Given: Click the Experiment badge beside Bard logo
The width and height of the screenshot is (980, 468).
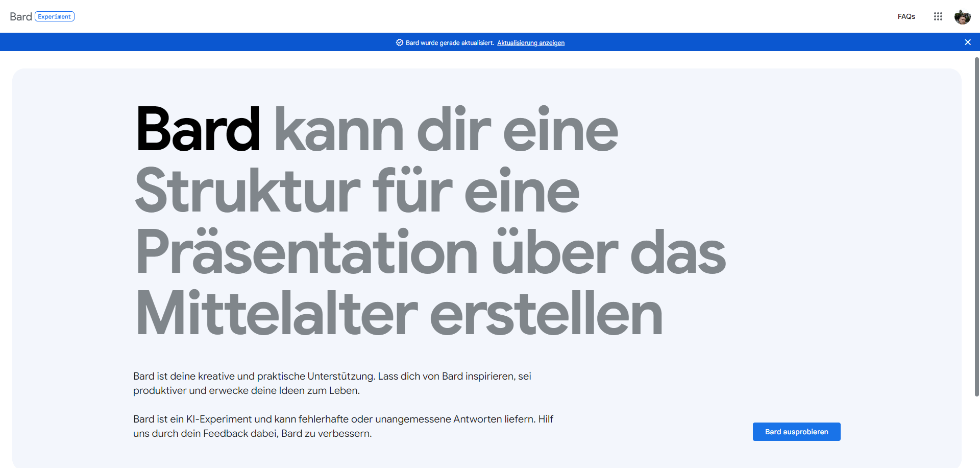Looking at the screenshot, I should point(55,17).
